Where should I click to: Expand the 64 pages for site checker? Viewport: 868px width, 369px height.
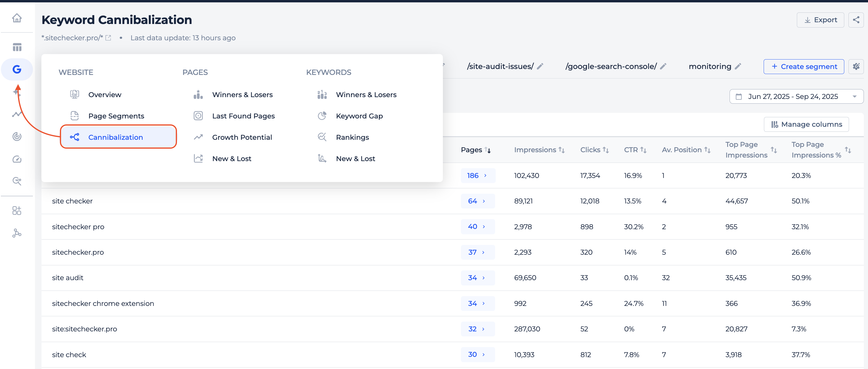pyautogui.click(x=478, y=201)
